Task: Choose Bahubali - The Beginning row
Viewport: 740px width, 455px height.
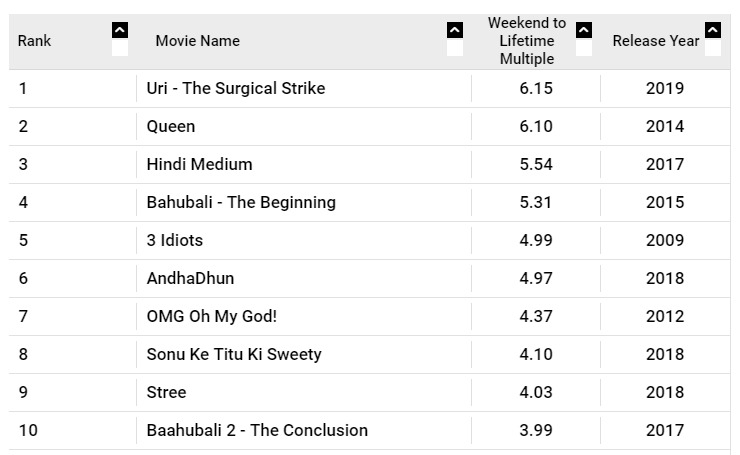Action: 370,202
